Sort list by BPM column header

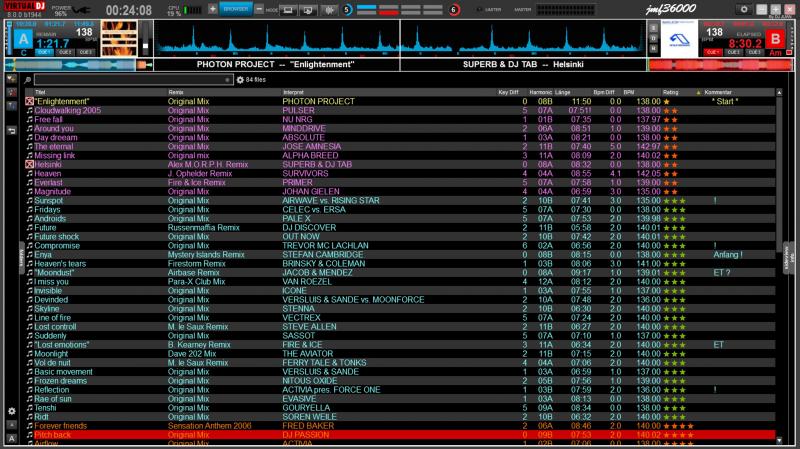coord(629,91)
